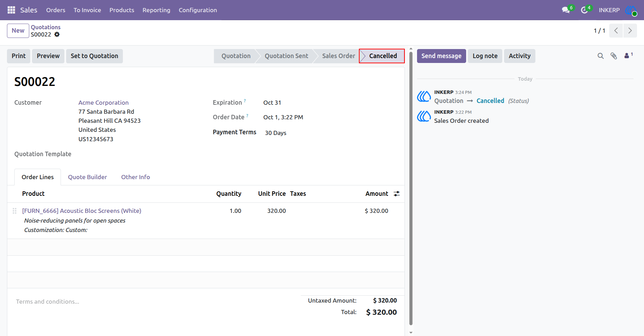Viewport: 644px width, 336px height.
Task: Go to next record arrow
Action: [630, 31]
